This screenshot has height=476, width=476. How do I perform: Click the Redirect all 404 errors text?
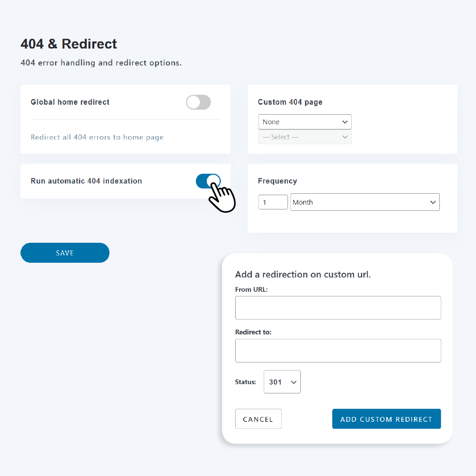coord(97,137)
